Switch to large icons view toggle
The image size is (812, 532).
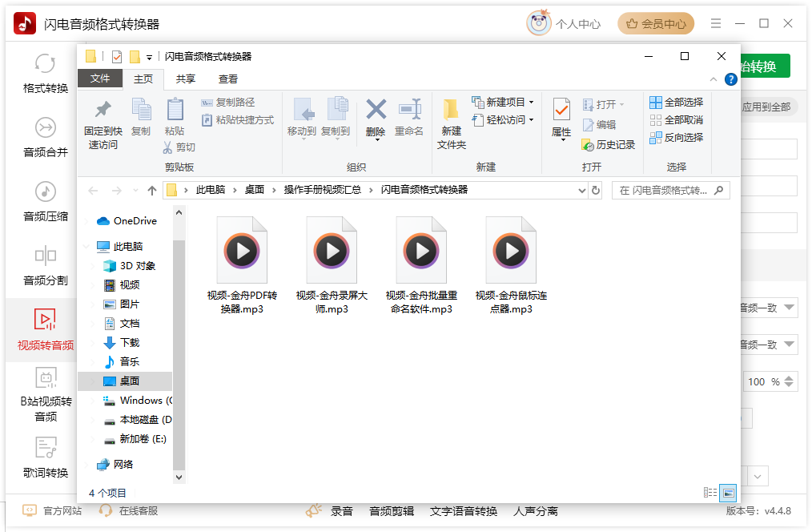point(728,493)
